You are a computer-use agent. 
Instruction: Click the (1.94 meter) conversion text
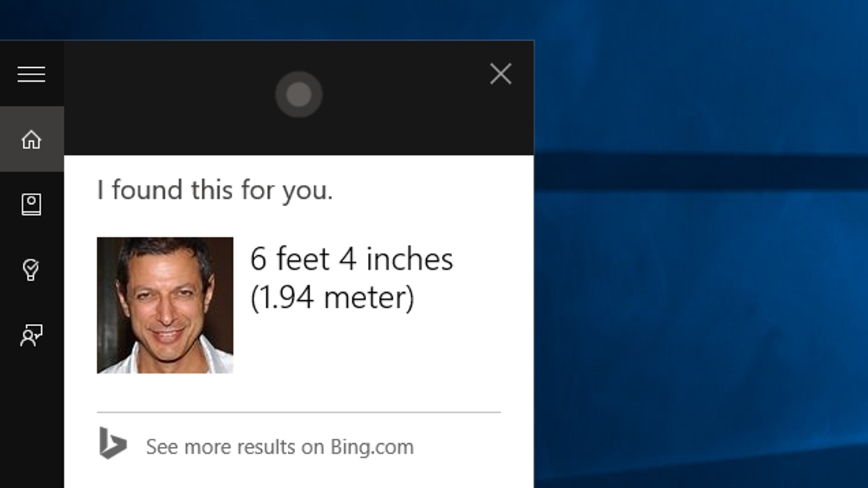click(x=332, y=297)
